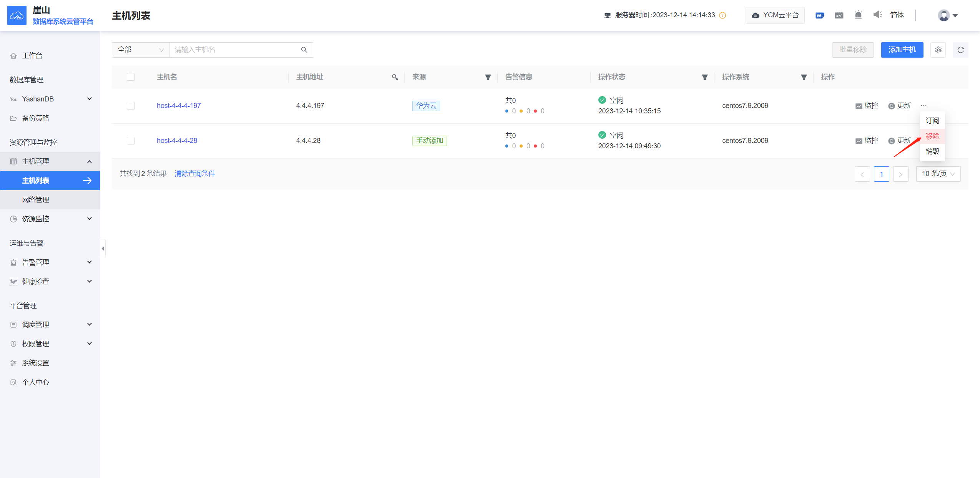Click the 清除查询条件 link
Screen dimensions: 980x478
pyautogui.click(x=195, y=174)
